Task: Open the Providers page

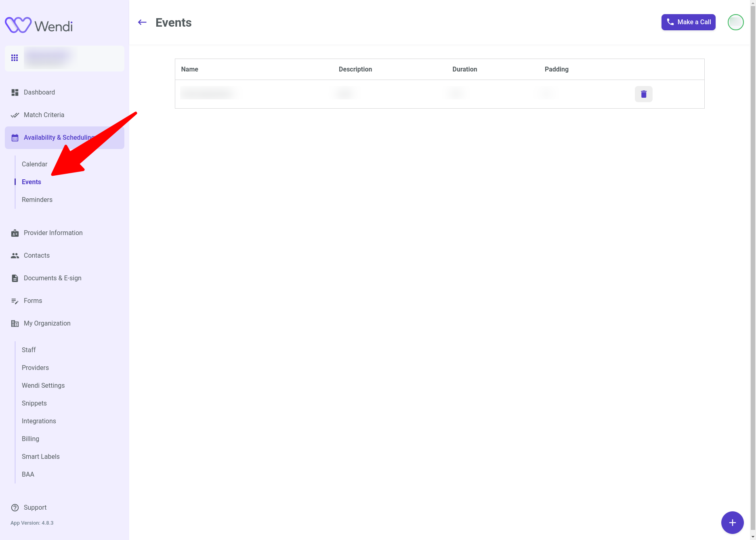Action: coord(35,368)
